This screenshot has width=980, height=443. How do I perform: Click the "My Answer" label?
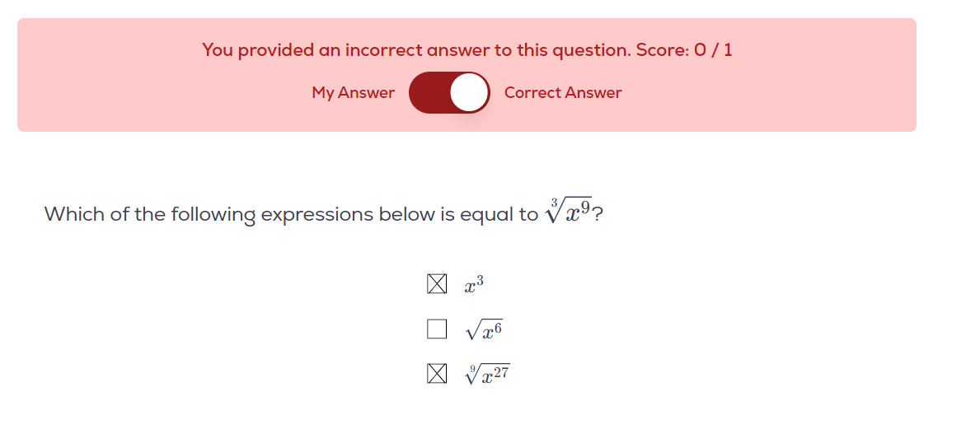tap(353, 93)
